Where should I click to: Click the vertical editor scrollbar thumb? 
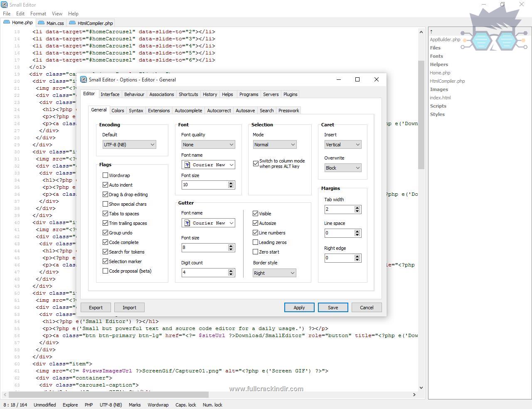[x=421, y=115]
